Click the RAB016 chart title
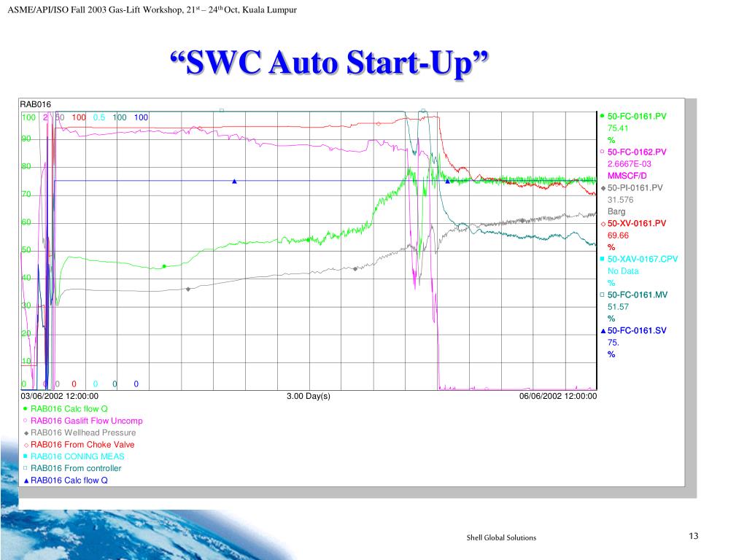Screen dimensions: 747x560 click(35, 104)
